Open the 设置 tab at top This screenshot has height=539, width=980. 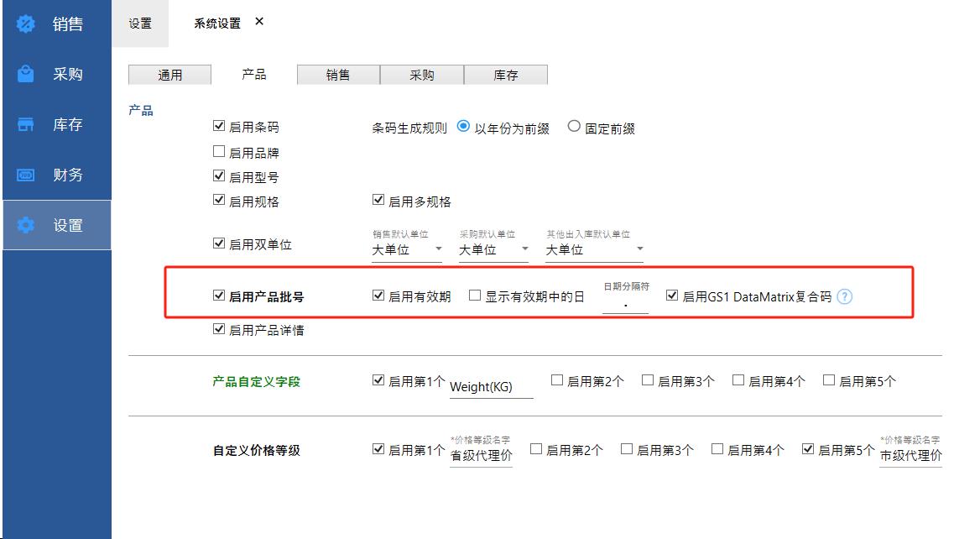[140, 24]
